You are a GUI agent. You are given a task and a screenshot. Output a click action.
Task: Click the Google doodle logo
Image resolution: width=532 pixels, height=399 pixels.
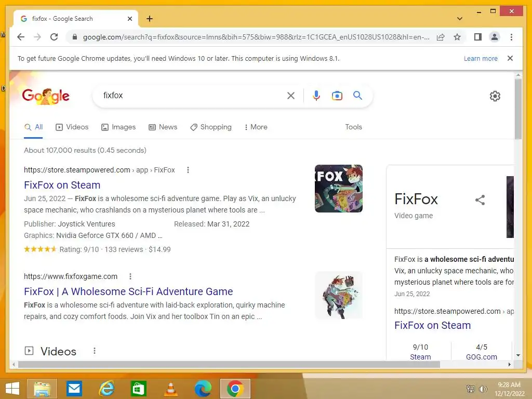pos(46,96)
